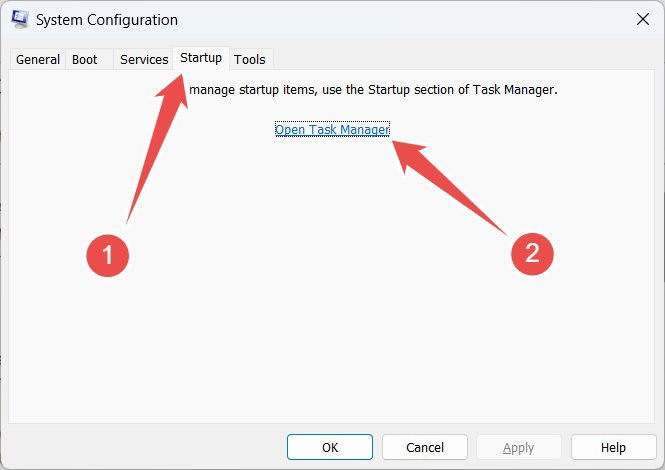The height and width of the screenshot is (470, 665).
Task: Go to the Tools tab
Action: pyautogui.click(x=250, y=59)
